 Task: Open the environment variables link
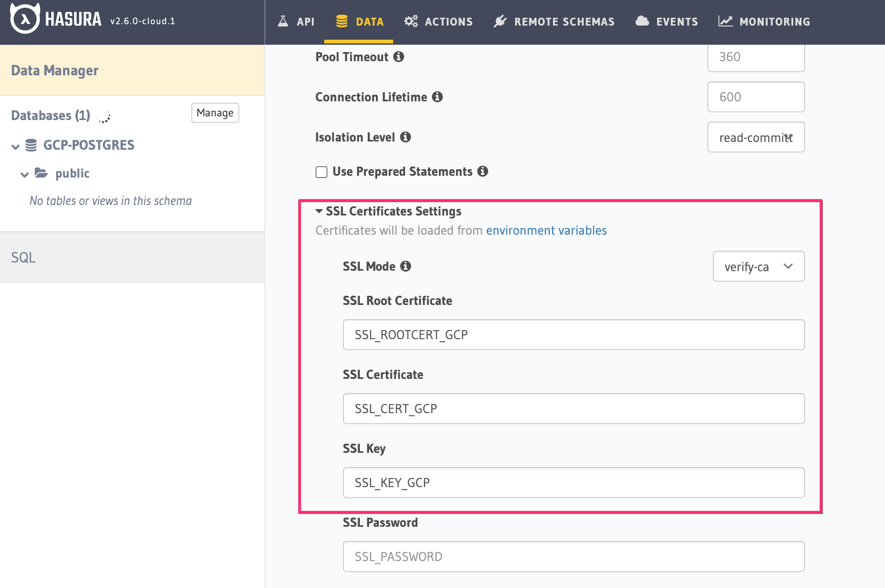pyautogui.click(x=546, y=231)
